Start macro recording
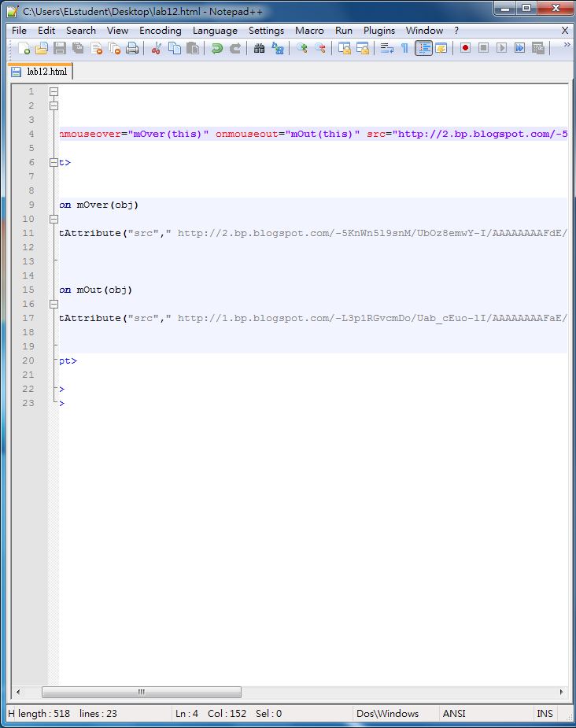The width and height of the screenshot is (576, 728). click(465, 48)
